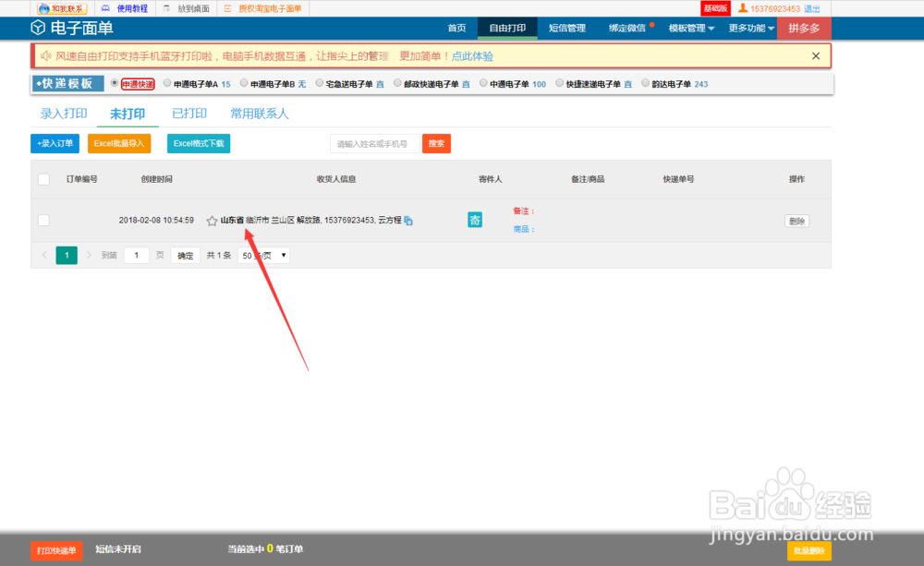
Task: Focus the name or phone search field
Action: point(375,144)
